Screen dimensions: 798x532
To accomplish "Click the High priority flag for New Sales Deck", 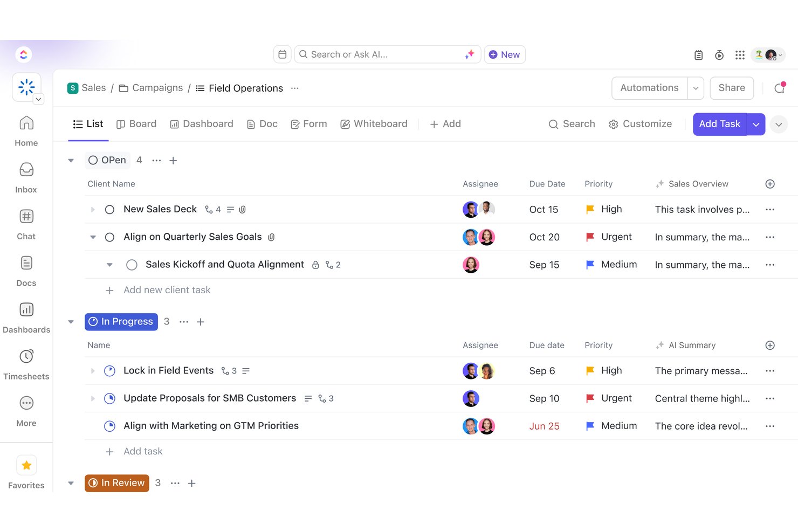I will point(590,209).
